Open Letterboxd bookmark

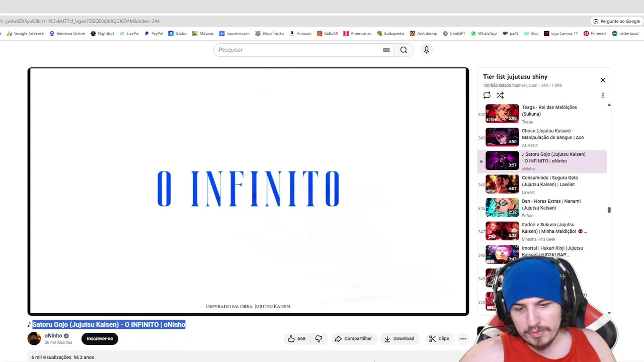tap(625, 34)
